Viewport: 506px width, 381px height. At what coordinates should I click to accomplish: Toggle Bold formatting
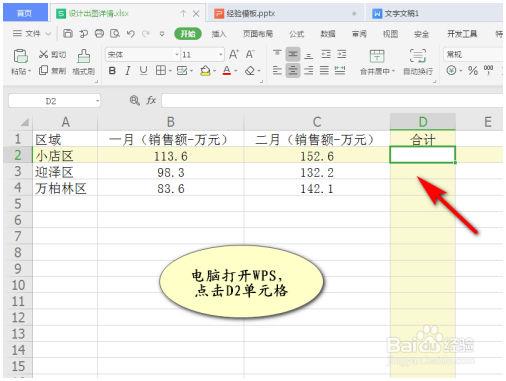112,71
